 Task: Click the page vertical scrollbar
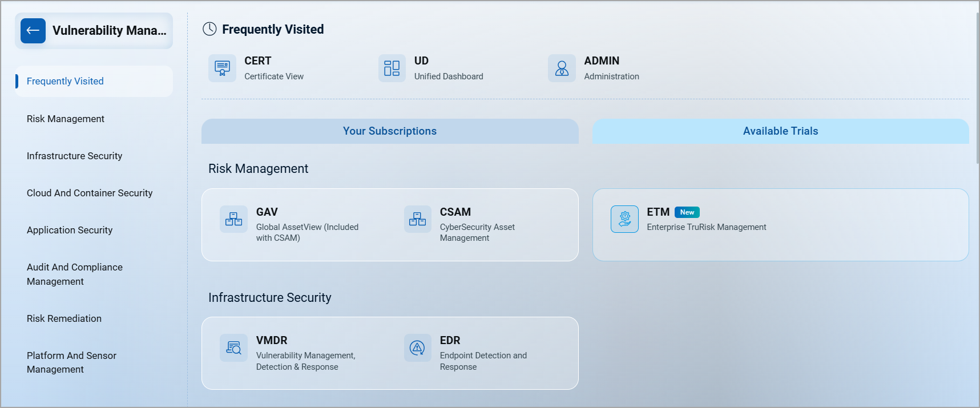tap(977, 87)
